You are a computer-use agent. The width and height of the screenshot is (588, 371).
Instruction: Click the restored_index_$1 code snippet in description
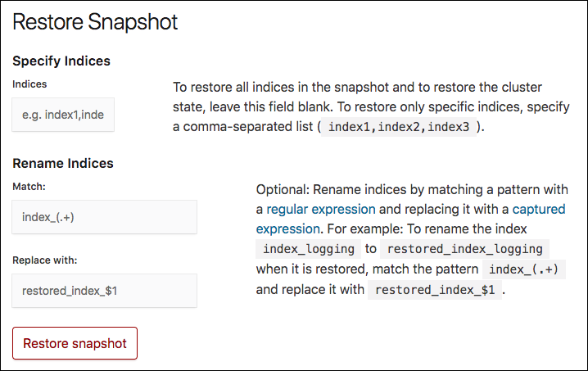(x=433, y=290)
